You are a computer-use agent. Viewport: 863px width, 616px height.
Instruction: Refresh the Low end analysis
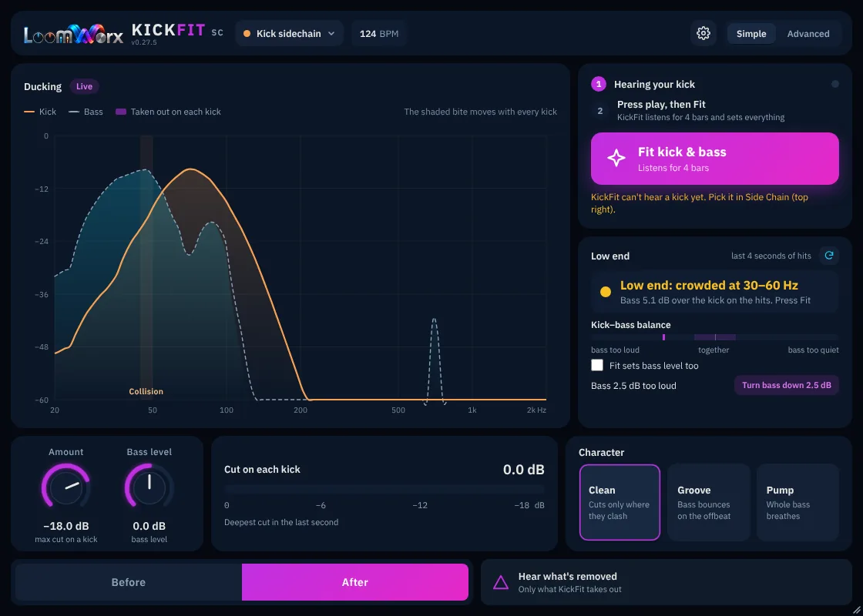pos(829,255)
